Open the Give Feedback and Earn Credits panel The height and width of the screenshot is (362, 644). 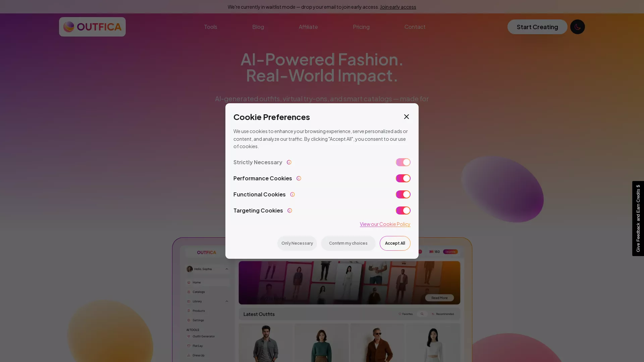pyautogui.click(x=638, y=218)
